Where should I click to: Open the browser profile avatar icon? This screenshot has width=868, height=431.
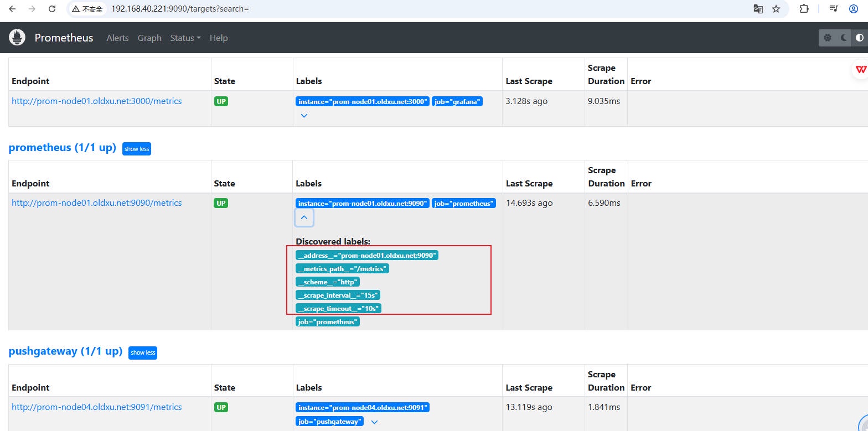pyautogui.click(x=854, y=9)
